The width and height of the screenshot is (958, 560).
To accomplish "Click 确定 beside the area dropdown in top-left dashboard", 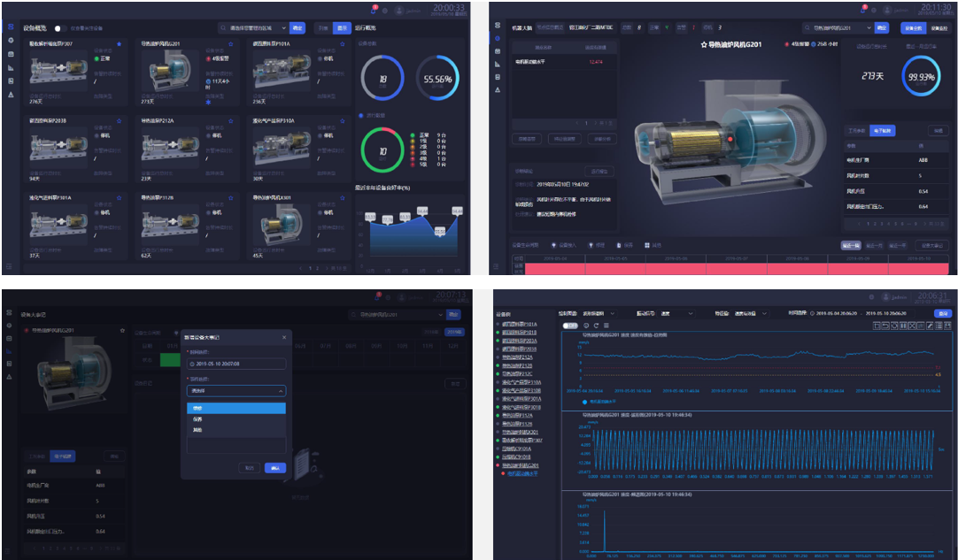I will tap(297, 28).
